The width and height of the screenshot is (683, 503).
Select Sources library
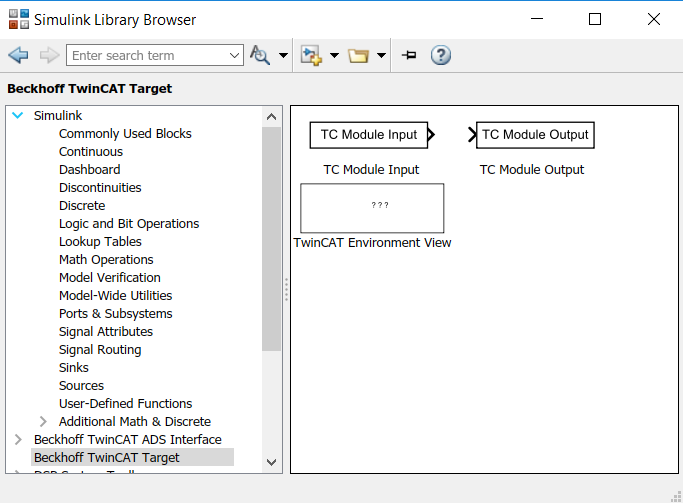pos(81,385)
